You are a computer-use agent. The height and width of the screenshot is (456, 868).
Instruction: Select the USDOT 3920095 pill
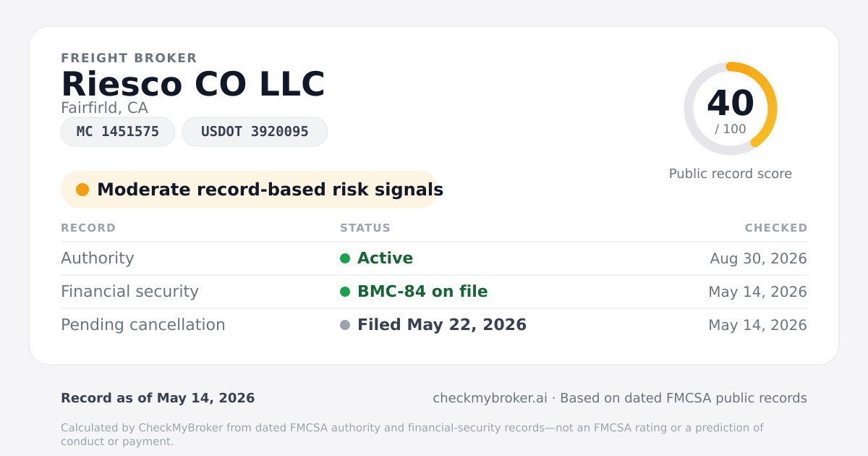tap(255, 132)
